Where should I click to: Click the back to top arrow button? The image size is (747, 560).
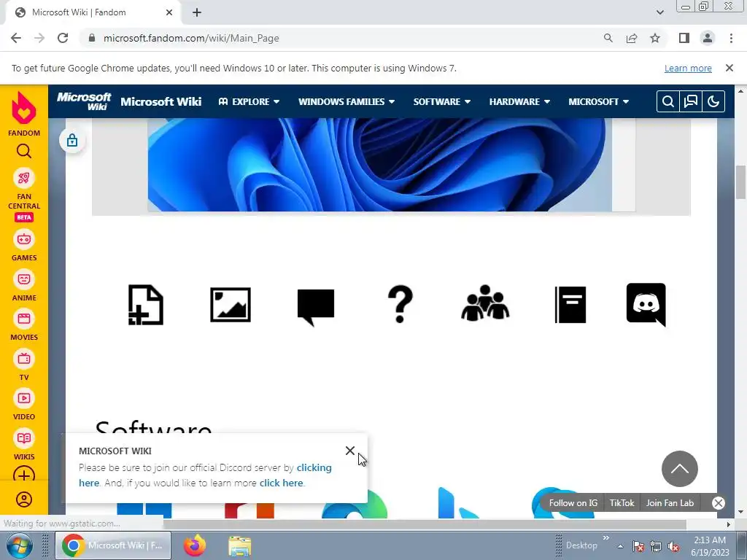click(x=680, y=469)
